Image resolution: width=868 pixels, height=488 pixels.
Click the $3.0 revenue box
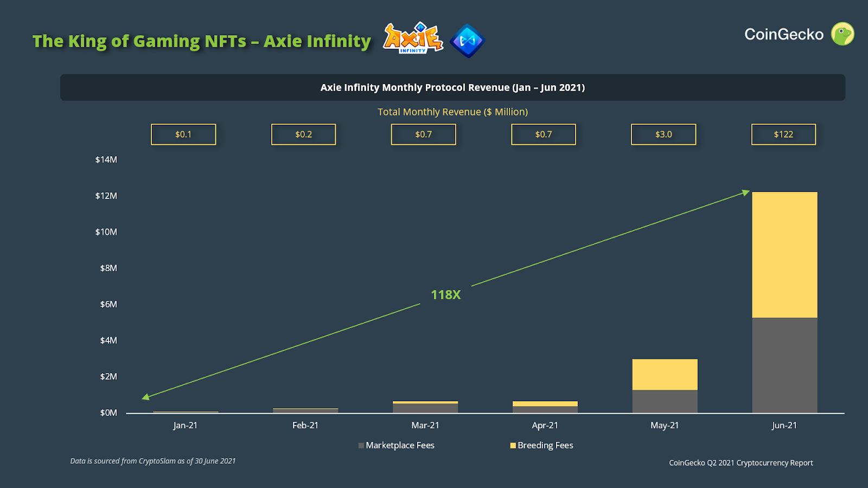click(x=663, y=134)
